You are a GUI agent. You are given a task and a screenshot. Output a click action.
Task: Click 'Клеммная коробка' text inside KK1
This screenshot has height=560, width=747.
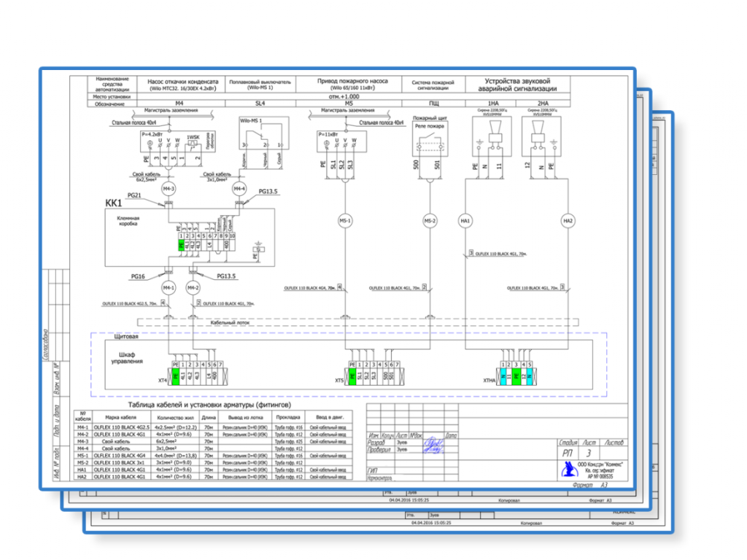[128, 220]
